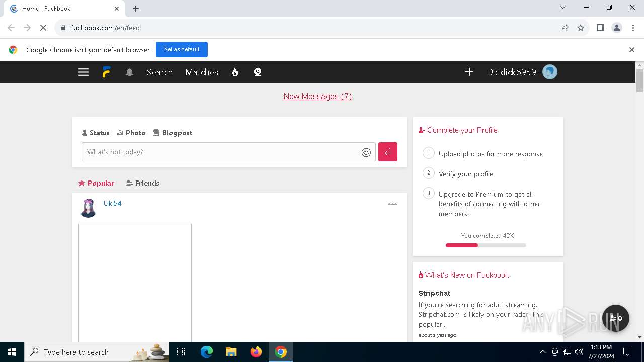
Task: Click Upload photos for more response
Action: (x=491, y=154)
